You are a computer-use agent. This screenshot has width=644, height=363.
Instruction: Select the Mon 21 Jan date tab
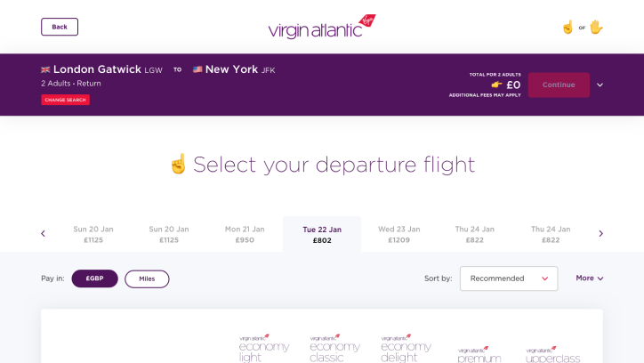click(245, 234)
